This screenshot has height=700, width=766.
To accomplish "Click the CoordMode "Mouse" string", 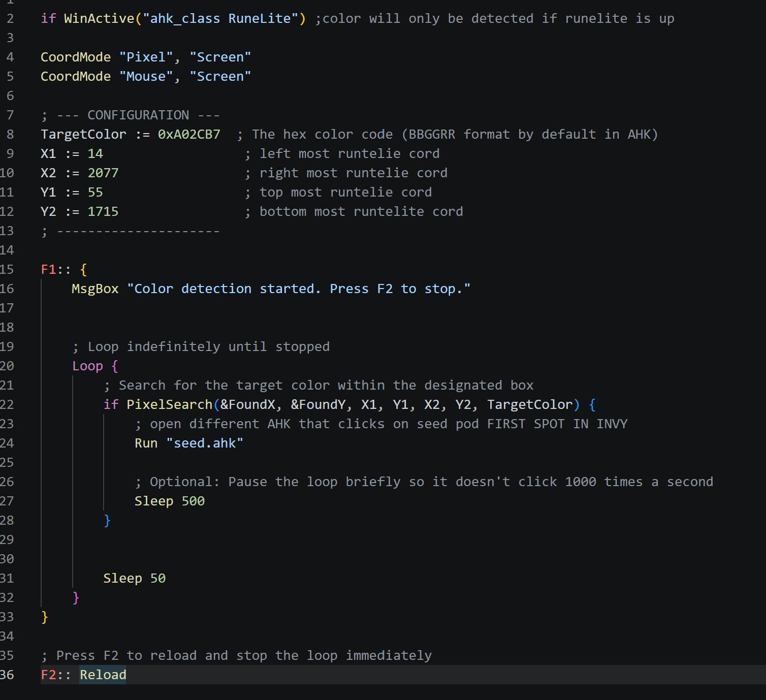I will pyautogui.click(x=146, y=76).
